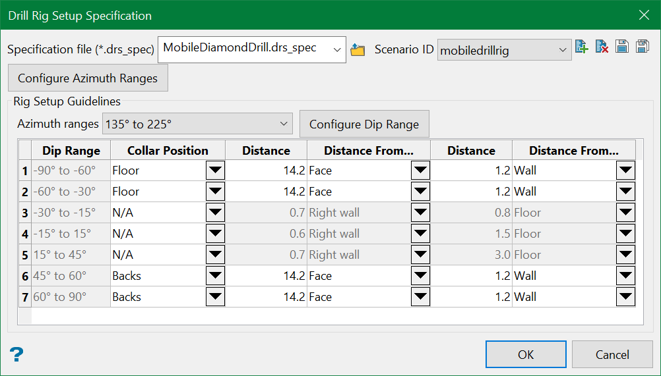Click the browse folder icon for specification file

[357, 50]
